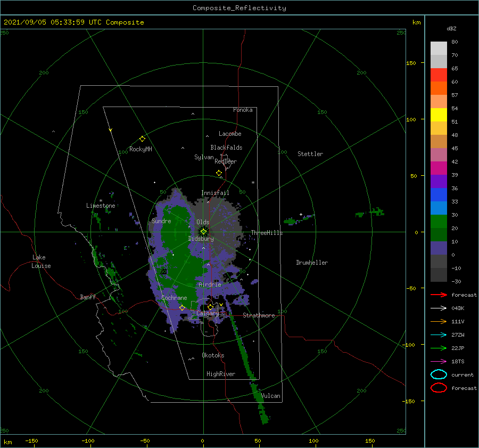Viewport: 479px width, 448px height.
Task: Select the yellow 54 dBZ legend swatch
Action: [439, 115]
